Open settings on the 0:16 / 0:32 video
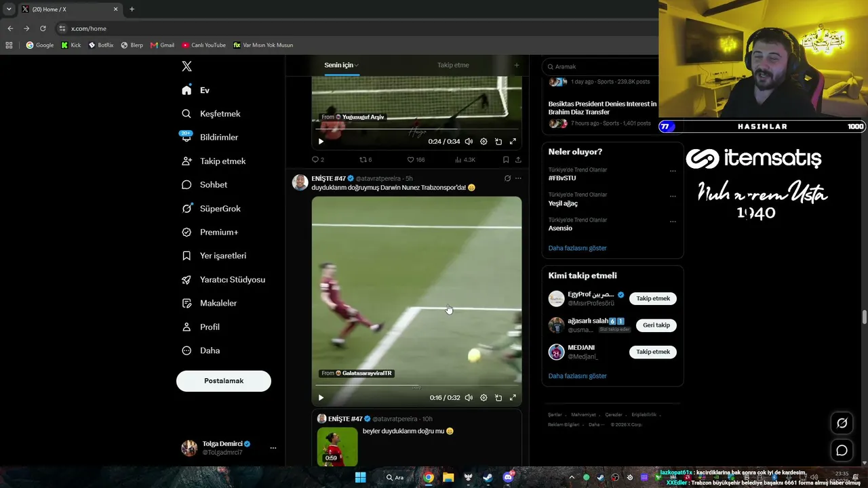Viewport: 868px width, 488px height. [x=484, y=398]
